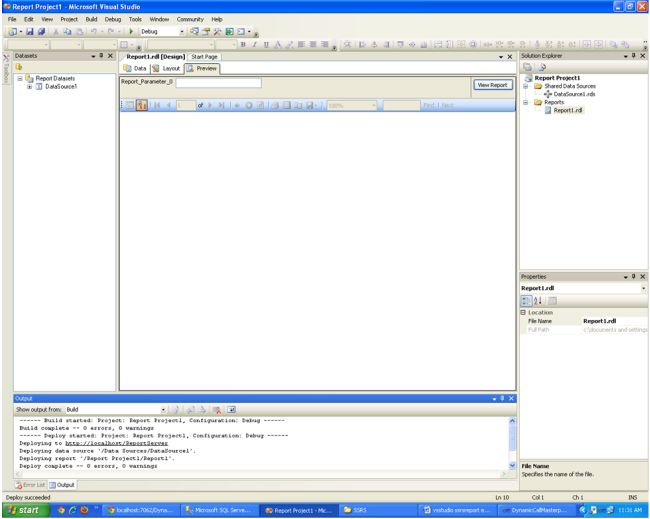This screenshot has height=519, width=650.
Task: Click the Bold formatting icon
Action: [243, 44]
